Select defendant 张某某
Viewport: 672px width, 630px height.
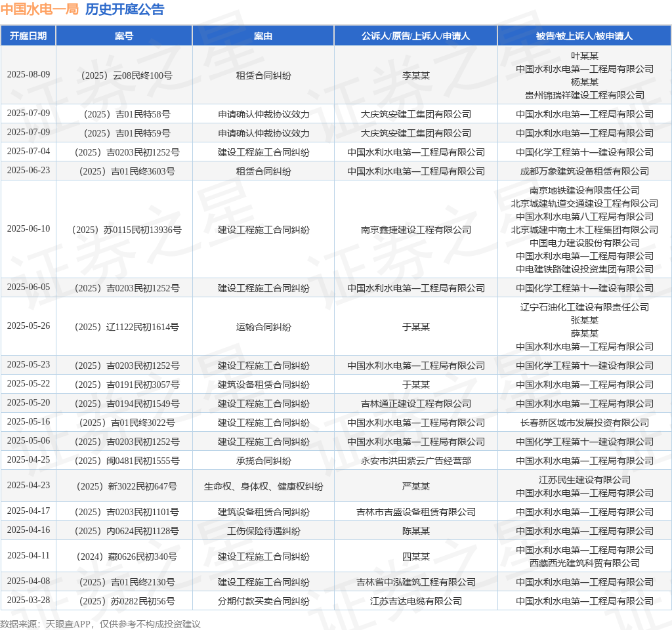point(585,320)
